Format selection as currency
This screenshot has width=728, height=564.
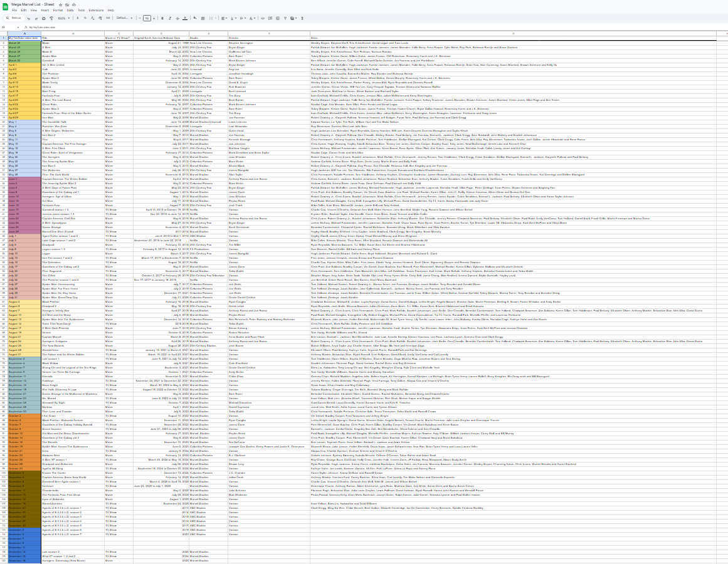pos(78,18)
